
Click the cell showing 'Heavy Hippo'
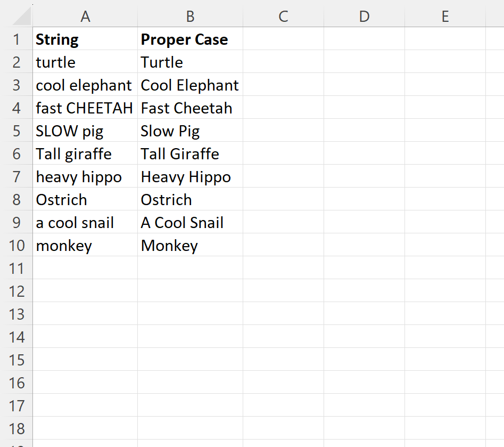click(190, 176)
